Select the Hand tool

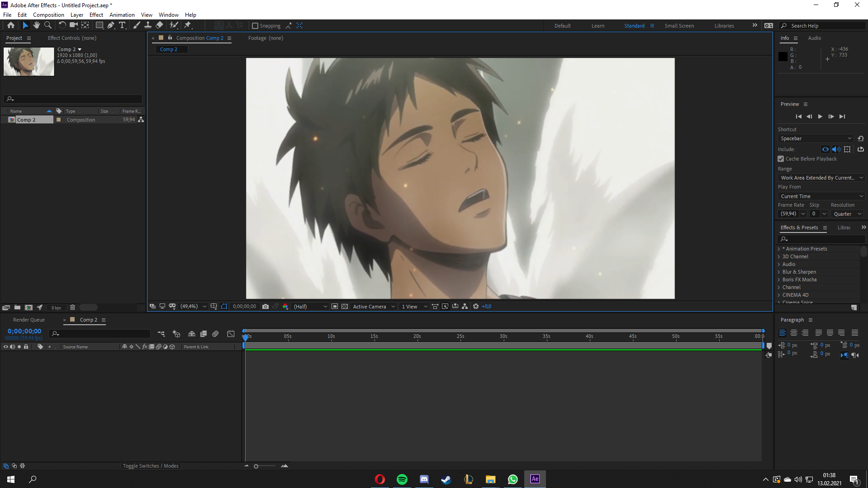click(37, 25)
